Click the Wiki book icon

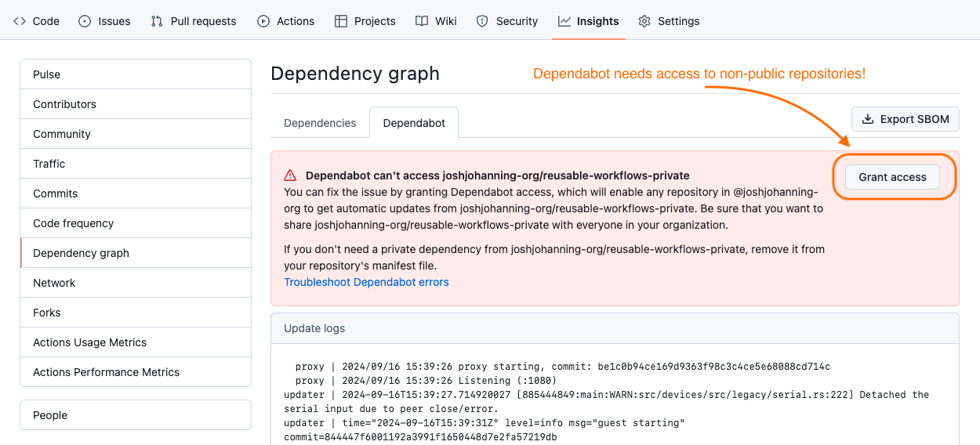coord(422,21)
